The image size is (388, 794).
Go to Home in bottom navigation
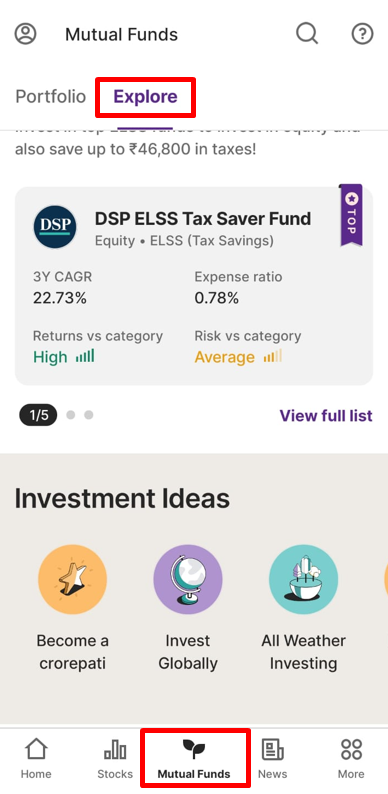(36, 759)
